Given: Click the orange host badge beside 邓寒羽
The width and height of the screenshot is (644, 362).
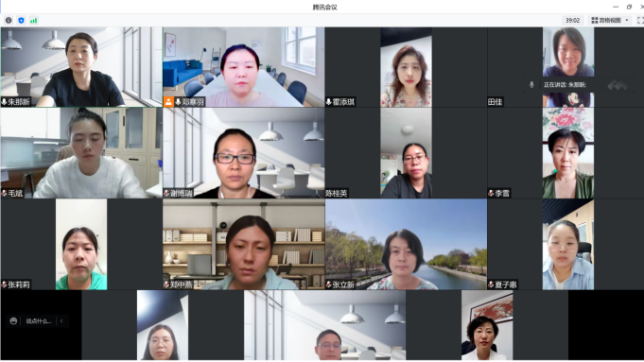Looking at the screenshot, I should [168, 102].
